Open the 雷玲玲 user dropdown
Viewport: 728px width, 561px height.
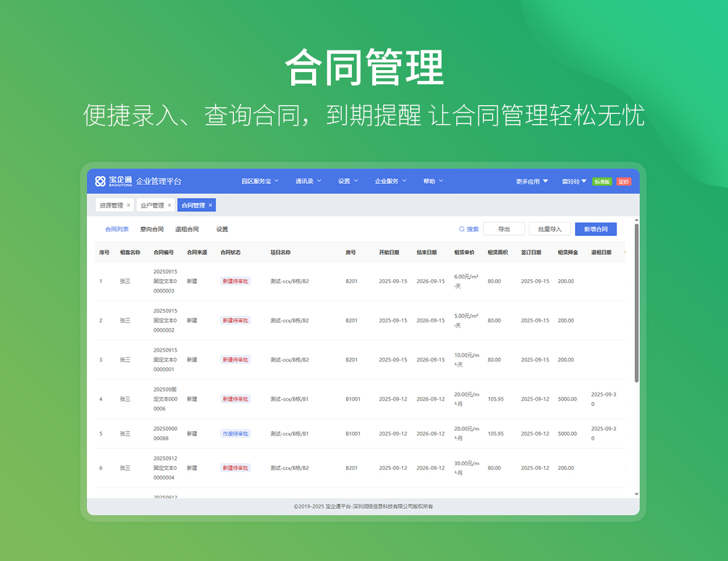[x=574, y=181]
